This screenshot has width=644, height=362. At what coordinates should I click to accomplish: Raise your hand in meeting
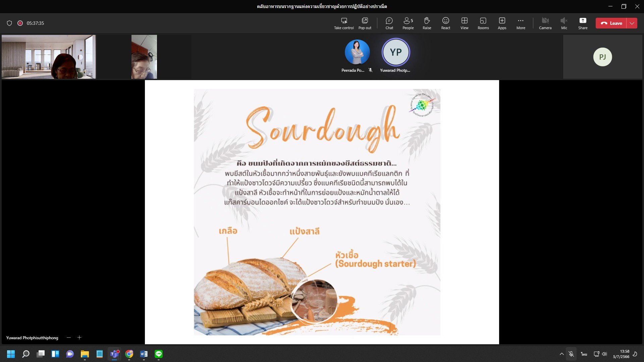pyautogui.click(x=427, y=23)
